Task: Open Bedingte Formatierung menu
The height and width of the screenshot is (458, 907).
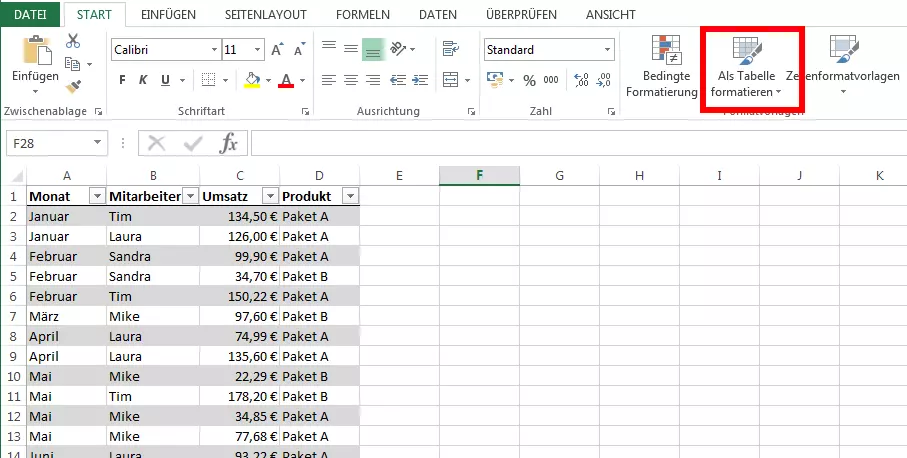Action: (x=662, y=67)
